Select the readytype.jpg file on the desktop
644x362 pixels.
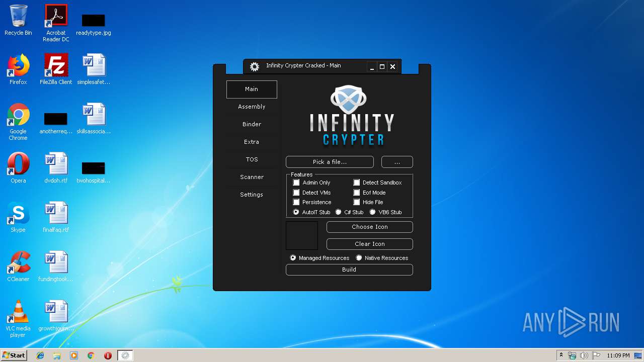pos(94,24)
